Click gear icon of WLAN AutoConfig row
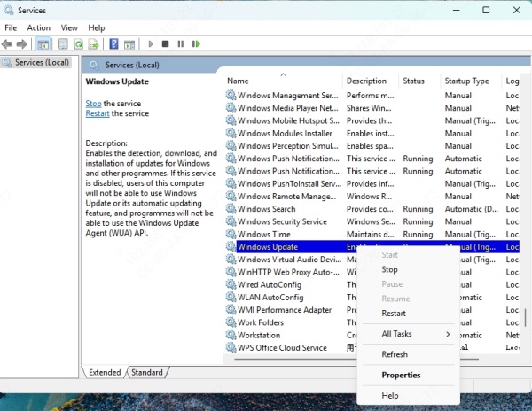This screenshot has height=411, width=532. 231,297
